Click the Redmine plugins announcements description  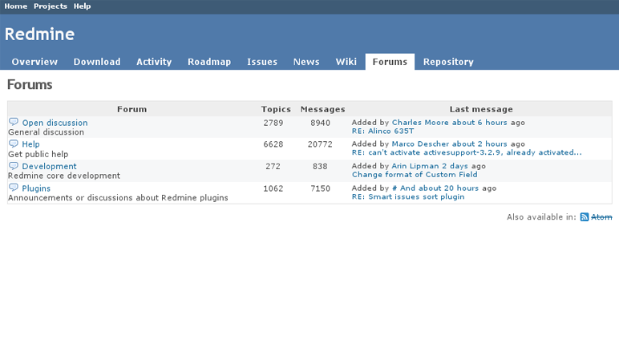point(118,198)
